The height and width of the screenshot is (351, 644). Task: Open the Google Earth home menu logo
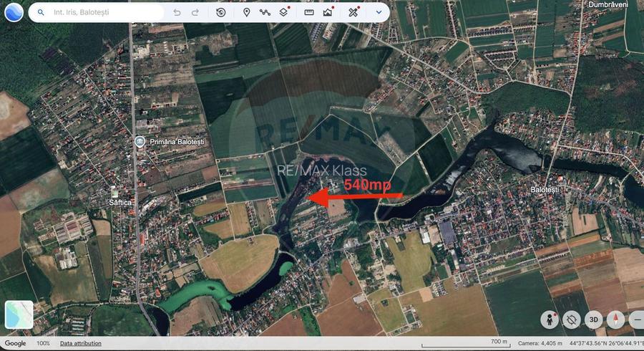click(x=14, y=13)
